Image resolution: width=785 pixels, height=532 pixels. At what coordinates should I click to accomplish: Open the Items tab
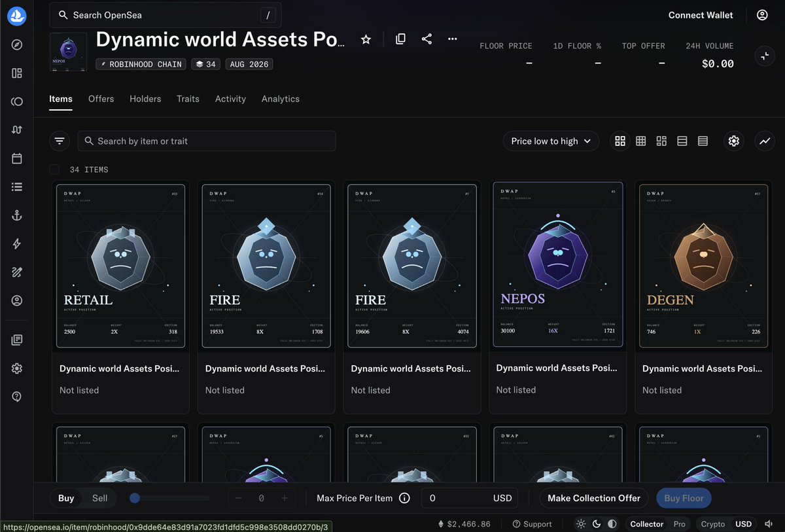[x=61, y=99]
